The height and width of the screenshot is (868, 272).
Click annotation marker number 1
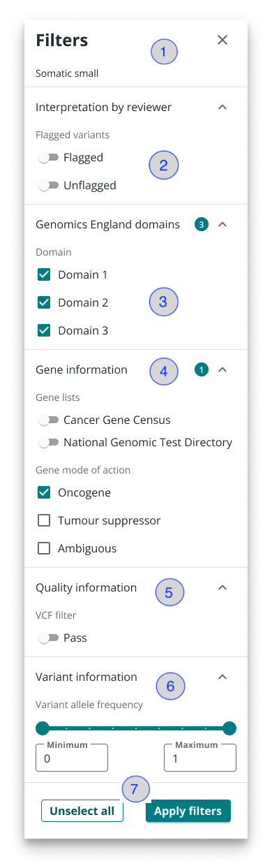click(164, 52)
